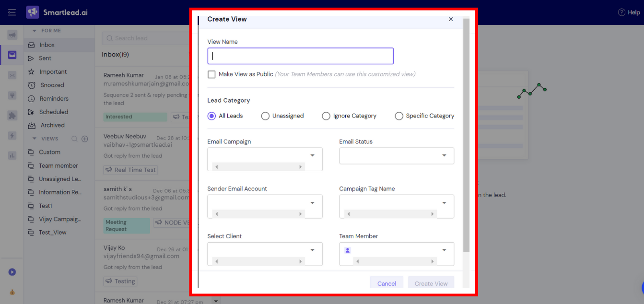This screenshot has width=644, height=304.
Task: Click the megaphone campaigns icon in the left rail
Action: 12,35
